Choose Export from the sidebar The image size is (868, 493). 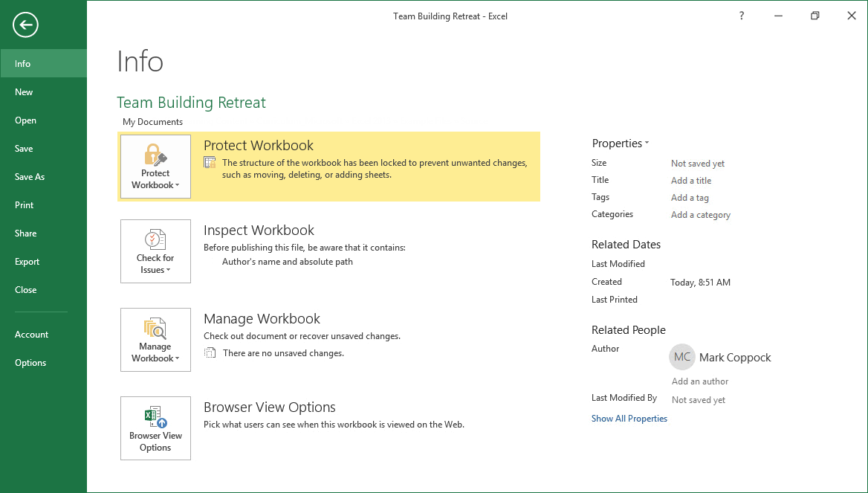point(27,262)
